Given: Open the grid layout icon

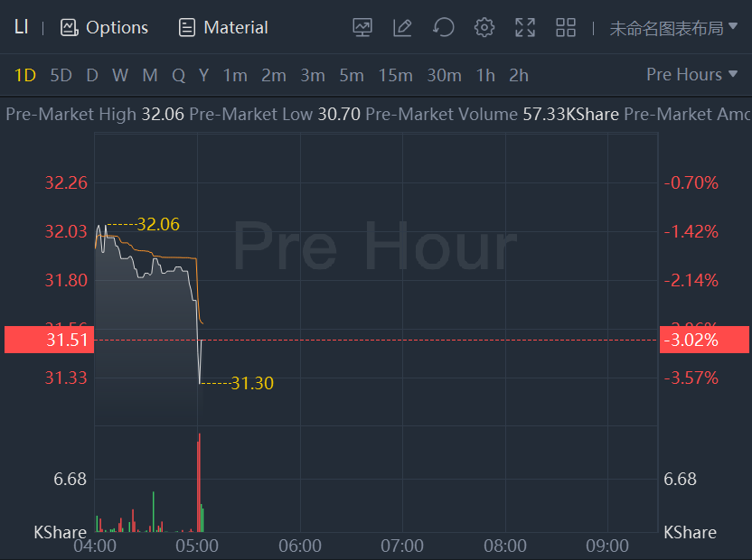Looking at the screenshot, I should pos(566,27).
